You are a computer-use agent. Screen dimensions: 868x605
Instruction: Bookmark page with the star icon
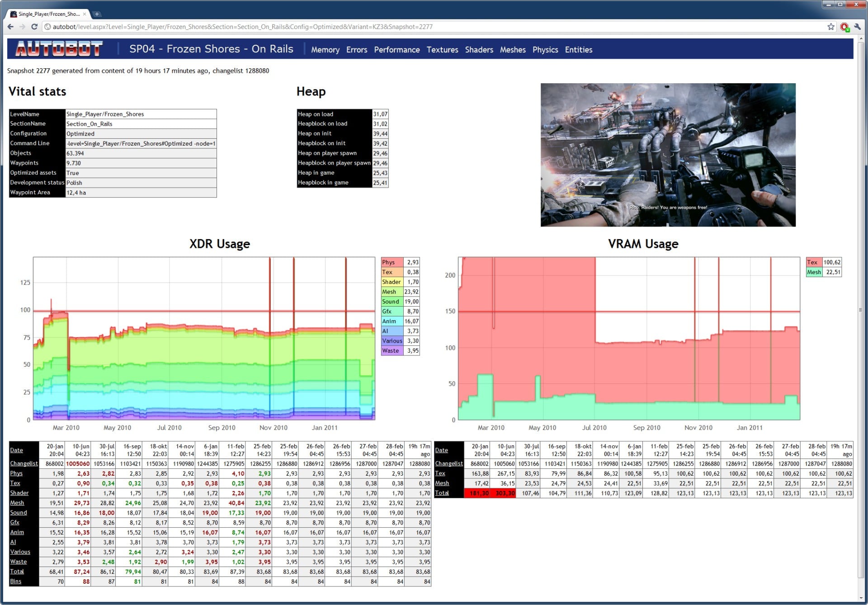pos(831,27)
